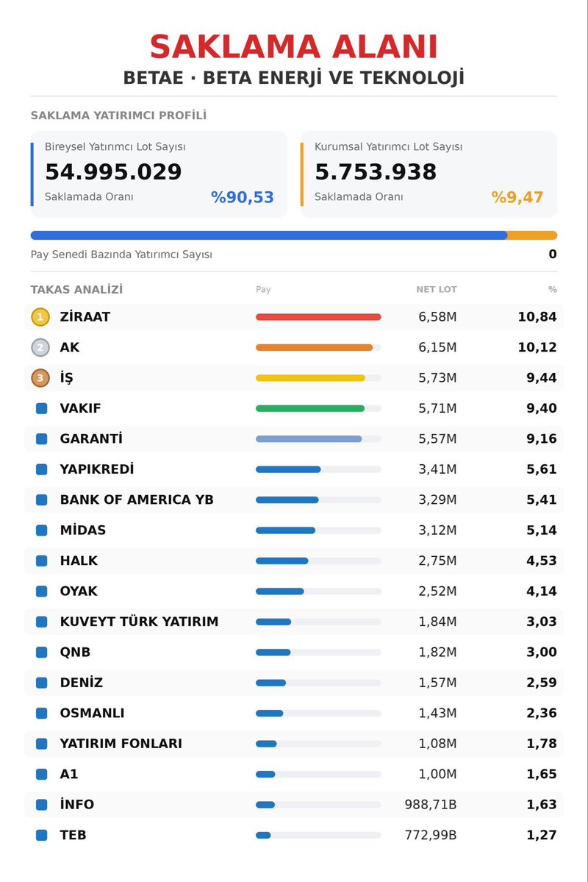Click the 9,40 percentage for VAKIF
This screenshot has height=882, width=588.
542,408
